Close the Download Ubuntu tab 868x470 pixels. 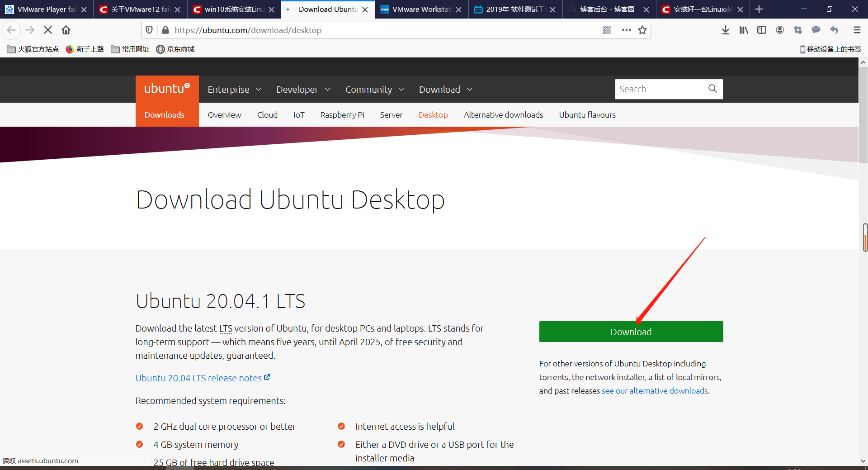click(365, 9)
